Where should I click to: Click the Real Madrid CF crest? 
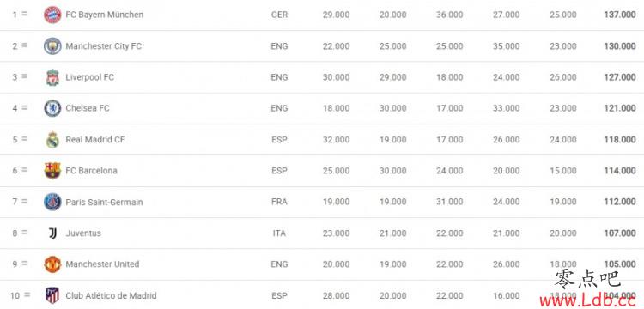52,140
